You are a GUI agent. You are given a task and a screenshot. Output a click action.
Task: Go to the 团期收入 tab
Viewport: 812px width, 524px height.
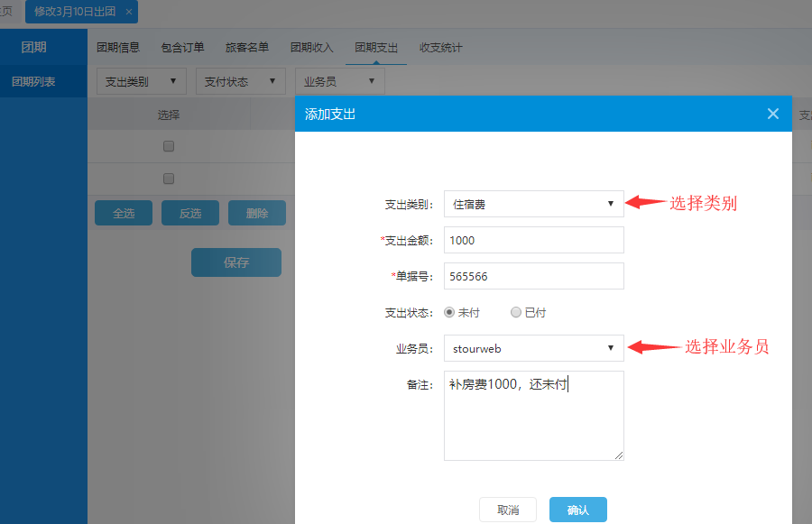311,48
